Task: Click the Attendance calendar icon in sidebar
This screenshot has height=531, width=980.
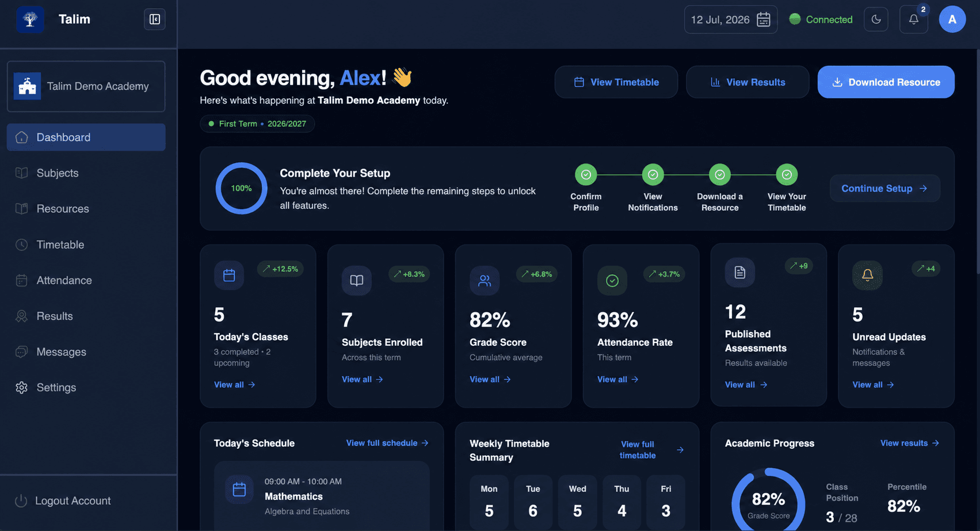Action: [22, 280]
